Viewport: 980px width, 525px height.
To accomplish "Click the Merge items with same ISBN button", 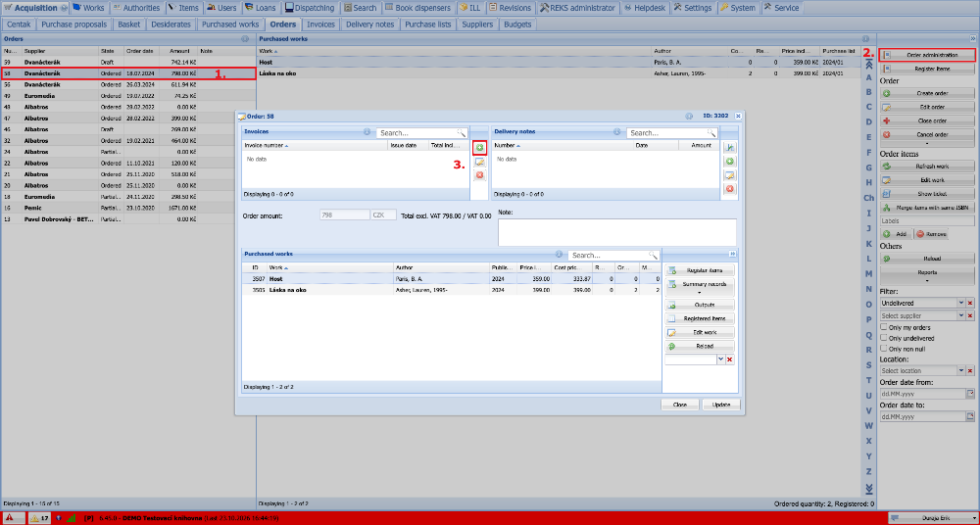I will (x=927, y=208).
